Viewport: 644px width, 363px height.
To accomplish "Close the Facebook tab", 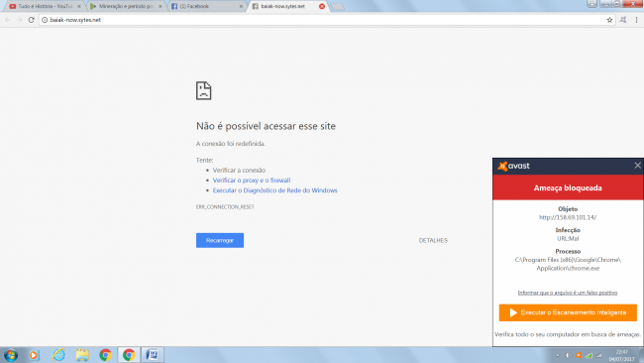I will [x=241, y=6].
